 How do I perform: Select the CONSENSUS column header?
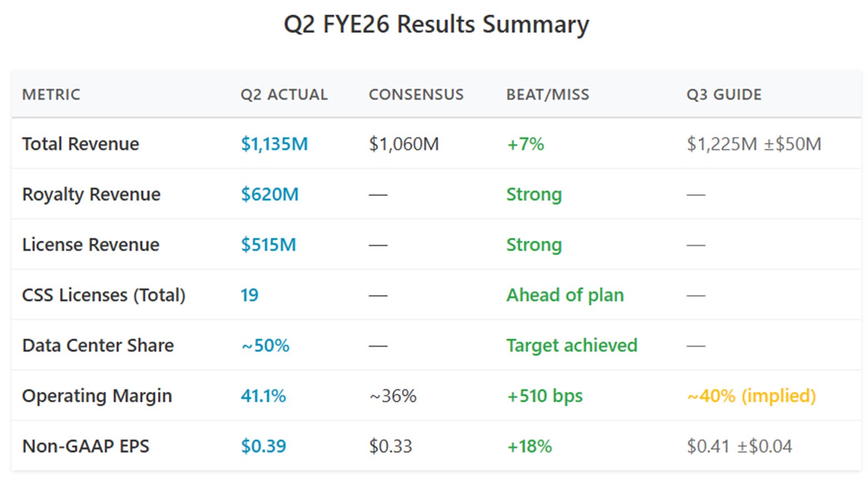(416, 94)
